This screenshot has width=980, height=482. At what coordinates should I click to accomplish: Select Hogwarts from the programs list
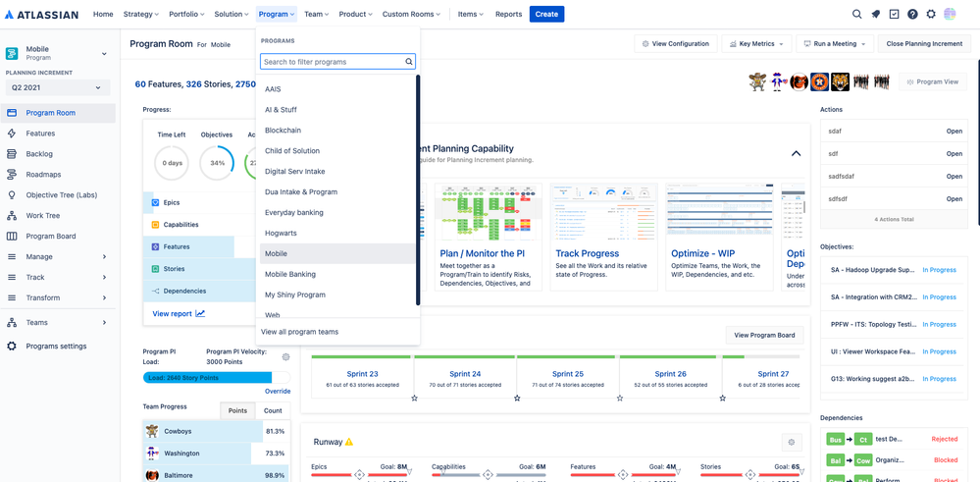pyautogui.click(x=336, y=233)
